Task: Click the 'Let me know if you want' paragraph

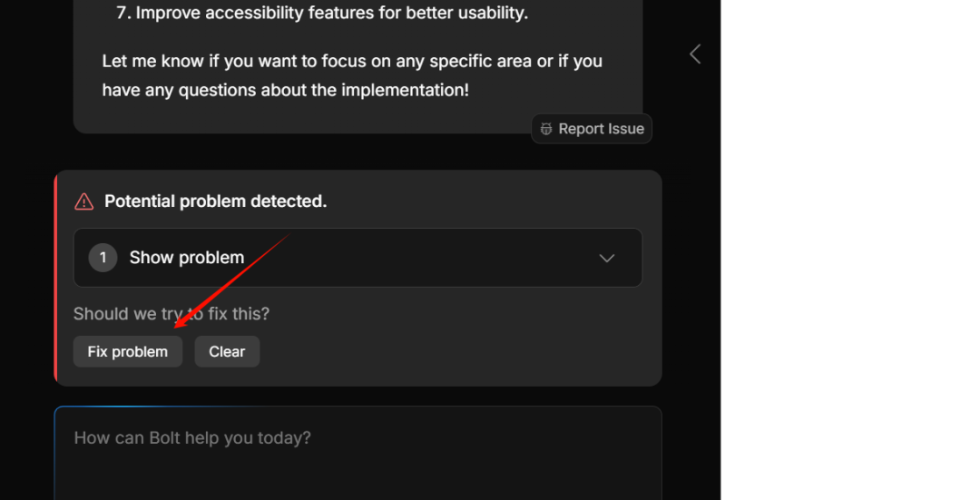Action: (352, 75)
